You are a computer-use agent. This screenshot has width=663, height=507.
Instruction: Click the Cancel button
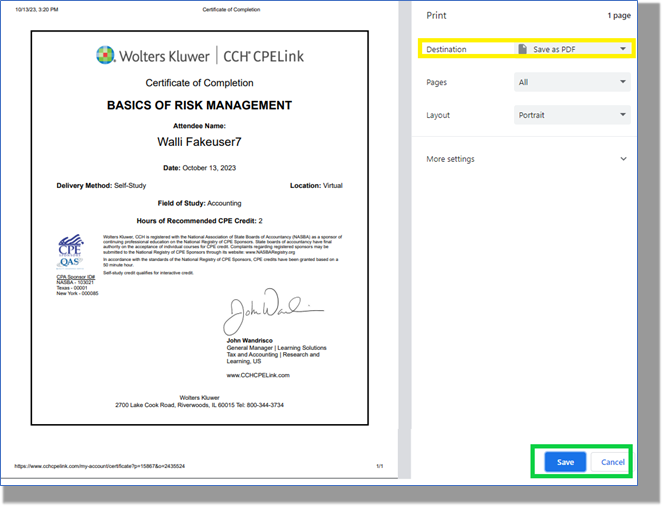pyautogui.click(x=612, y=462)
